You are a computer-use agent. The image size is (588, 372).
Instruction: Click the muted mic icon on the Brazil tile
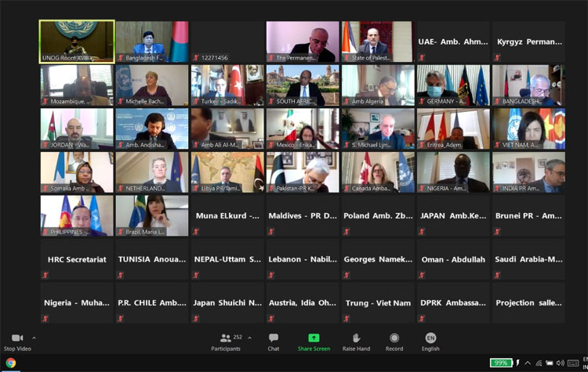coord(121,232)
